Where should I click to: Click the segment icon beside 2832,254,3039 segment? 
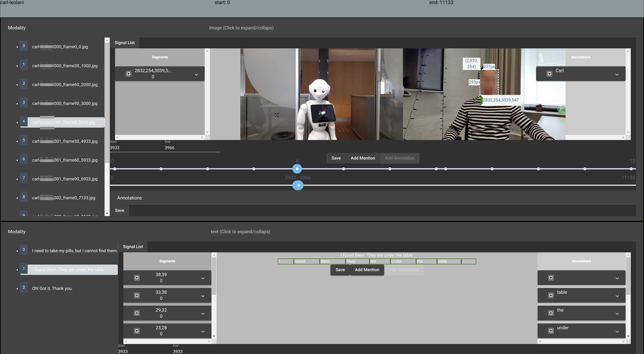pos(128,74)
